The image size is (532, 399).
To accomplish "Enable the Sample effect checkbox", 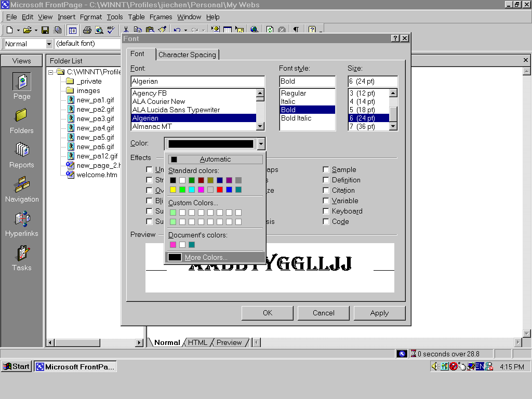I will (x=326, y=170).
